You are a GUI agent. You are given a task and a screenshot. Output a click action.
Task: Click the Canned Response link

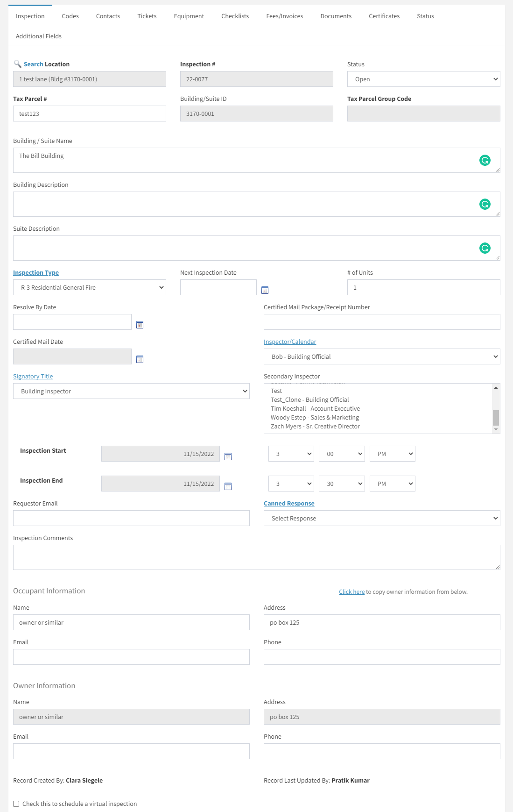(289, 503)
